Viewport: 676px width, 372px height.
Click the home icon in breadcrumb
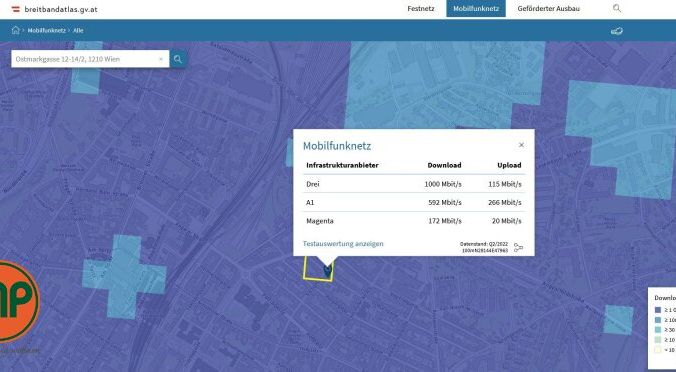16,30
